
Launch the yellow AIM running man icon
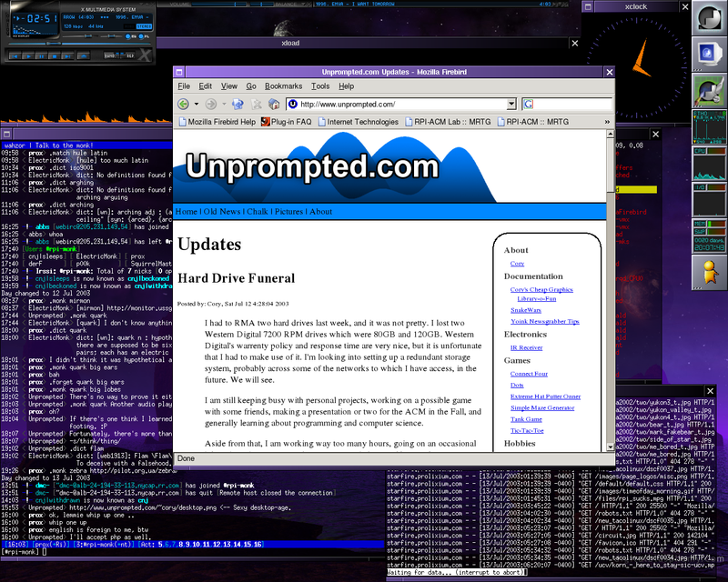coord(710,272)
